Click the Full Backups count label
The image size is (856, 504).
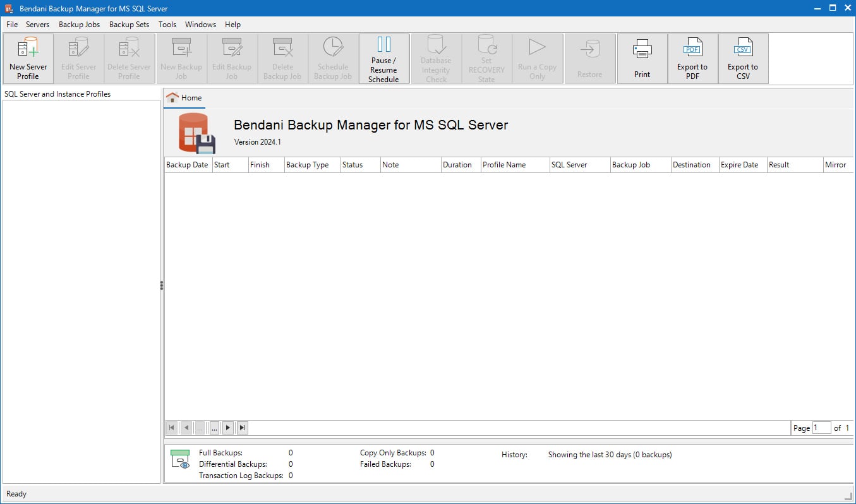pos(220,453)
